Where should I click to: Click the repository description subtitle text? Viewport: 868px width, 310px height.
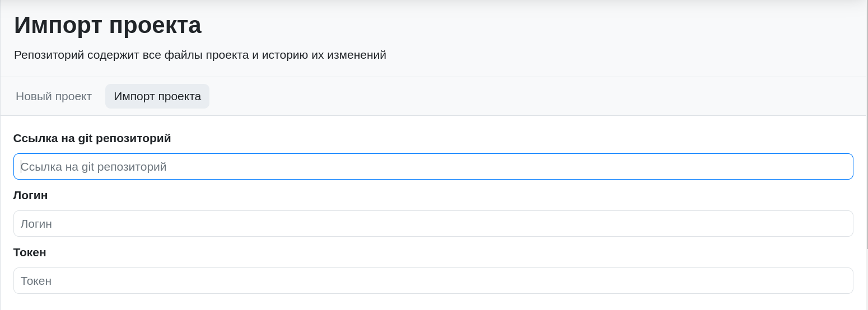(200, 55)
